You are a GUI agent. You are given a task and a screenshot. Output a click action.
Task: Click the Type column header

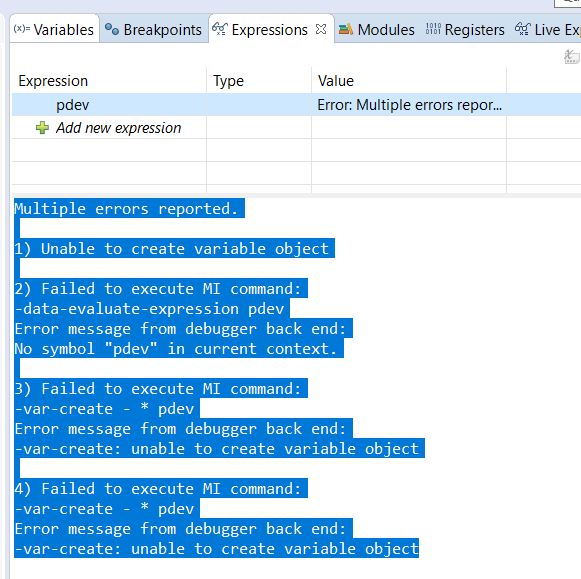tap(229, 81)
